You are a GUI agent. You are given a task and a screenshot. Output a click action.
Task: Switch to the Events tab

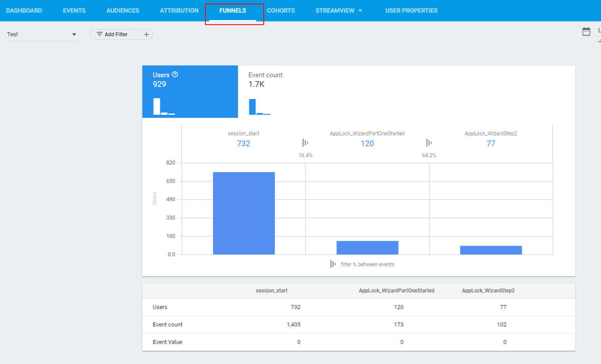[74, 11]
